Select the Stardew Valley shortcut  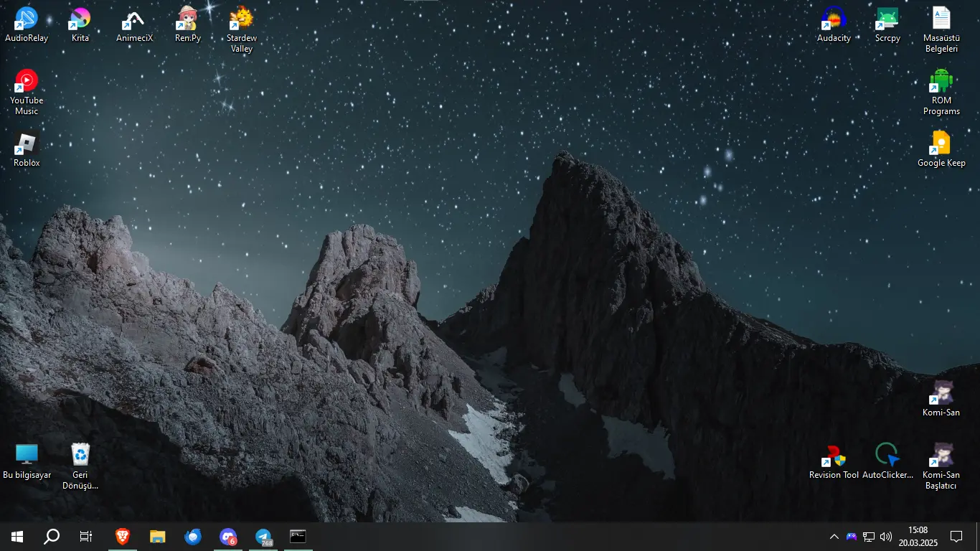(242, 29)
